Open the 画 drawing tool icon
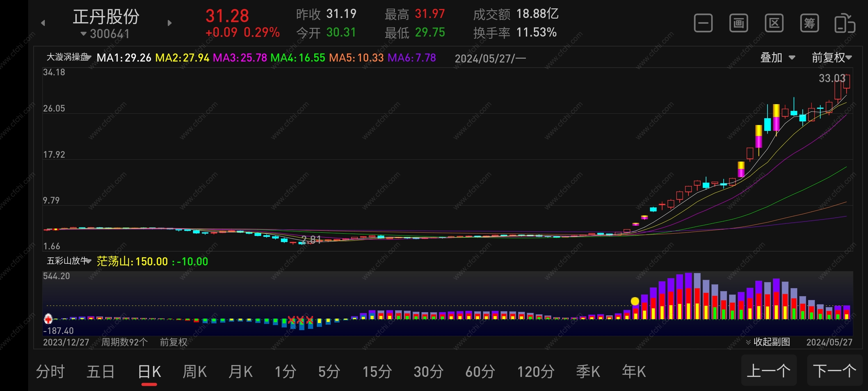868x391 pixels. pos(738,23)
